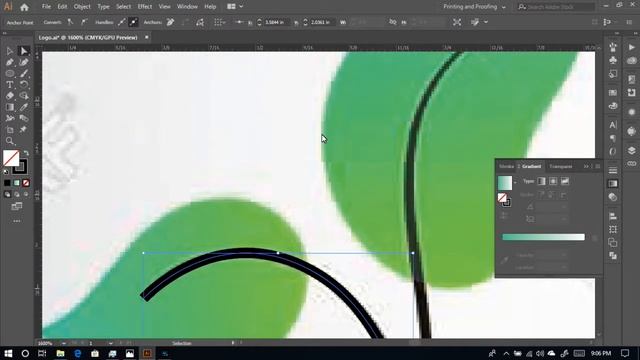Open artboard number dropdown in status bar
This screenshot has width=640, height=360.
[111, 343]
